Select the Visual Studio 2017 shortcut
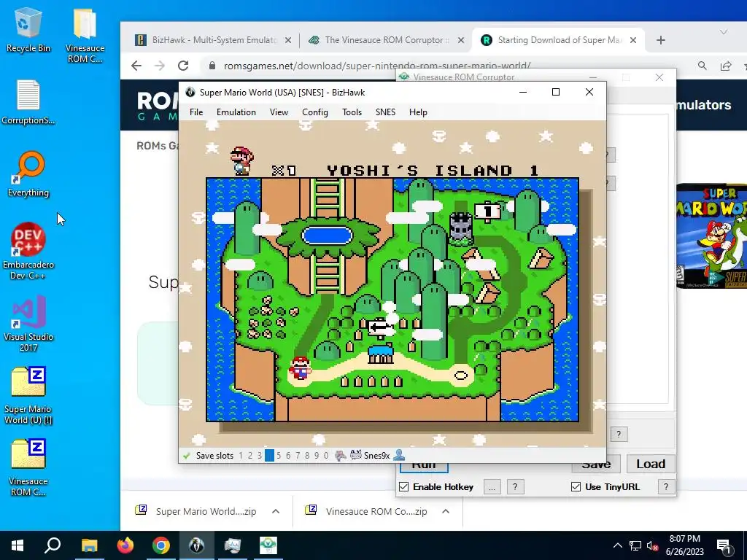 coord(28,323)
